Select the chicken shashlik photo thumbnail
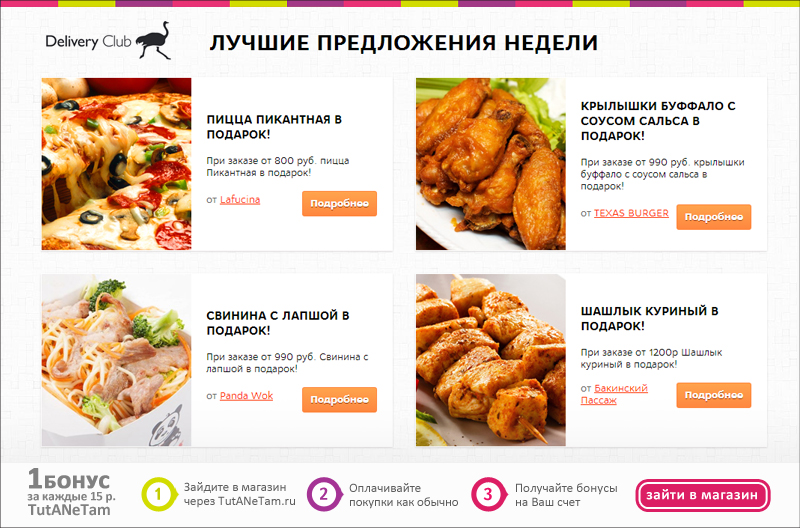This screenshot has height=528, width=800. 491,360
